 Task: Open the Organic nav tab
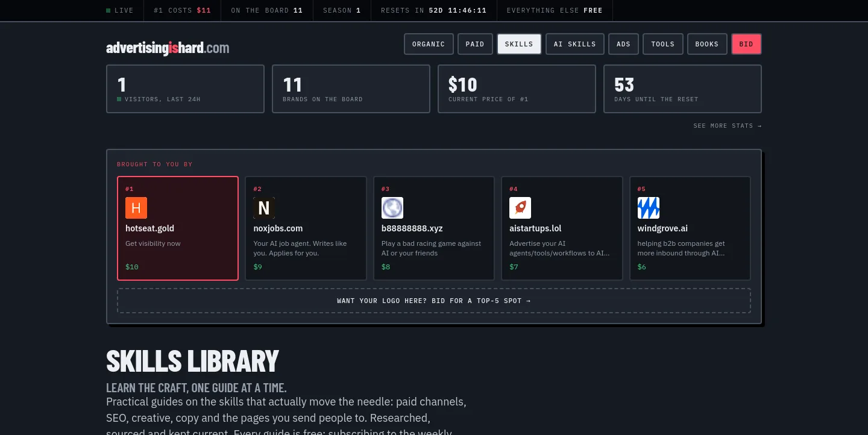429,44
